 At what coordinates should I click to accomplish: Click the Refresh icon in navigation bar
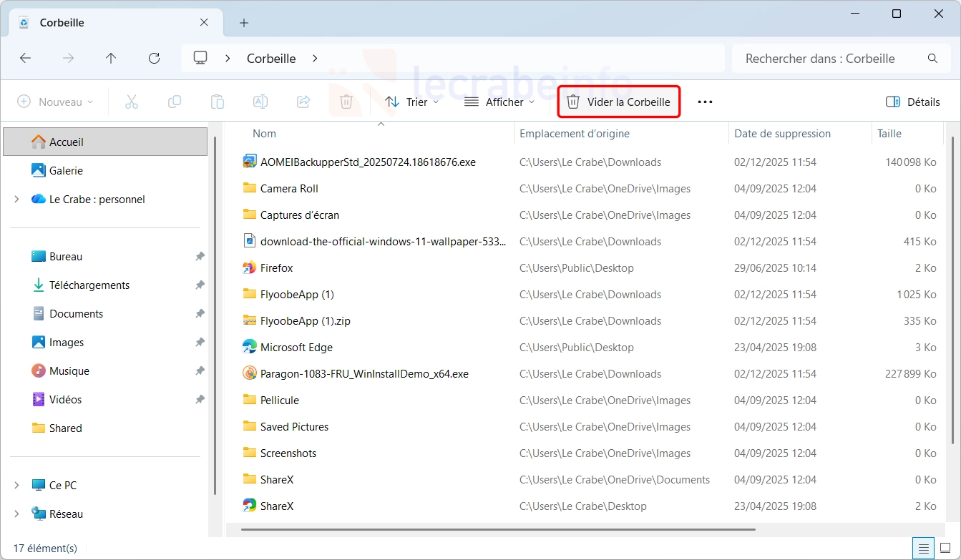154,59
